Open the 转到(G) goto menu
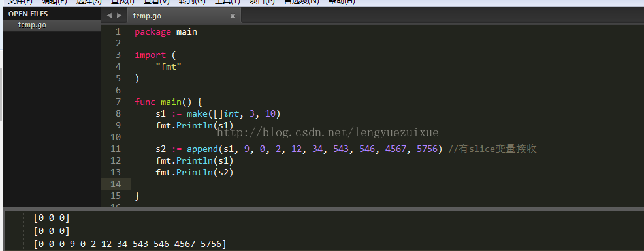The height and width of the screenshot is (251, 644). click(x=192, y=2)
